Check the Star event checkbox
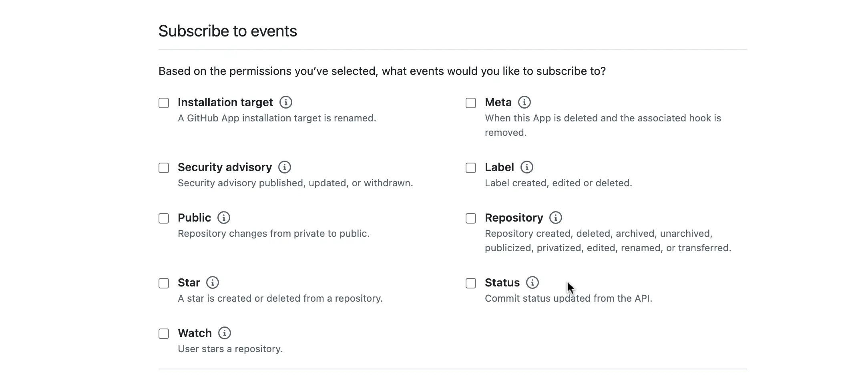The image size is (868, 379). coord(163,283)
